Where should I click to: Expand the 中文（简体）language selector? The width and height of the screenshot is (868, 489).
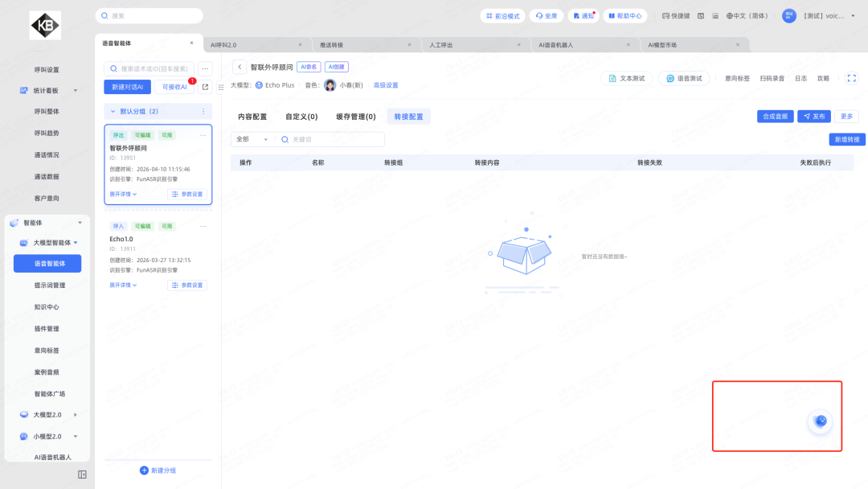coord(747,16)
